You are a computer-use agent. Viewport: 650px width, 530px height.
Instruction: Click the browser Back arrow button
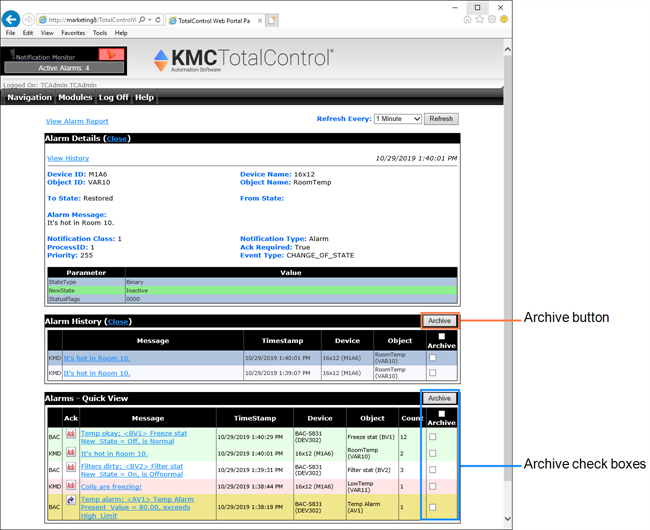coord(11,19)
